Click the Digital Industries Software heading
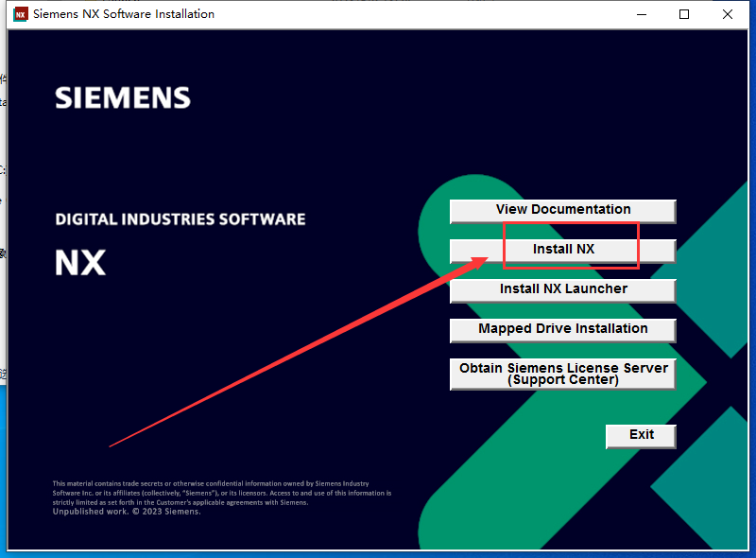This screenshot has height=558, width=756. pos(180,219)
